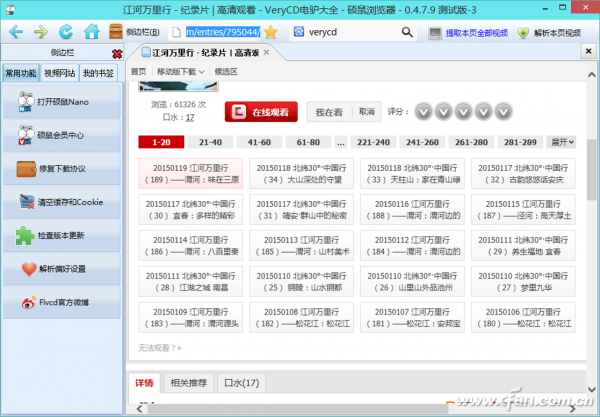Switch to 常用功能 tab
Image resolution: width=600 pixels, height=417 pixels.
click(21, 73)
